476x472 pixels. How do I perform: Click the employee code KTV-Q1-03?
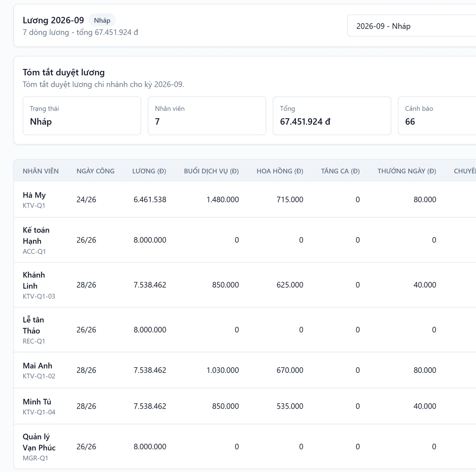[39, 296]
